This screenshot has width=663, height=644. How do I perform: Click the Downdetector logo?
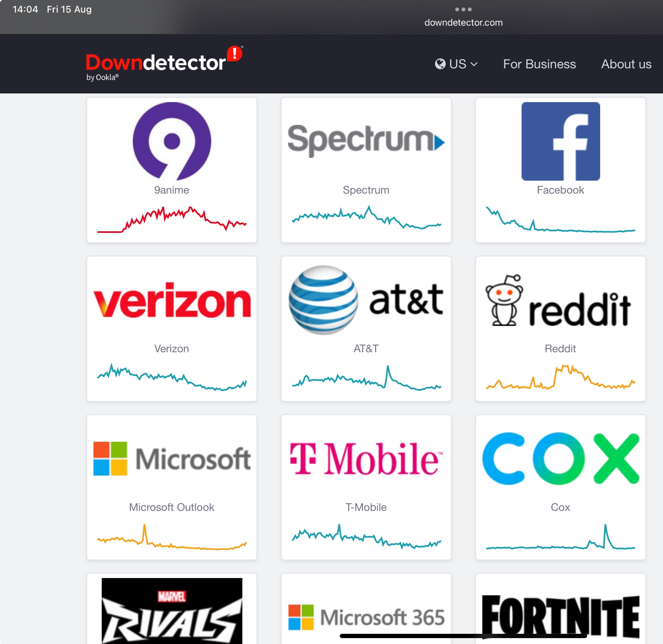(164, 63)
